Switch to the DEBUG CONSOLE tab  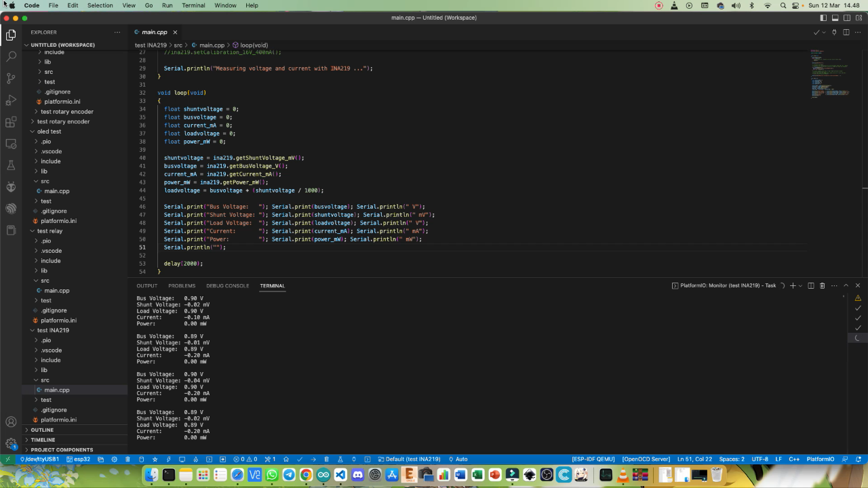(227, 285)
